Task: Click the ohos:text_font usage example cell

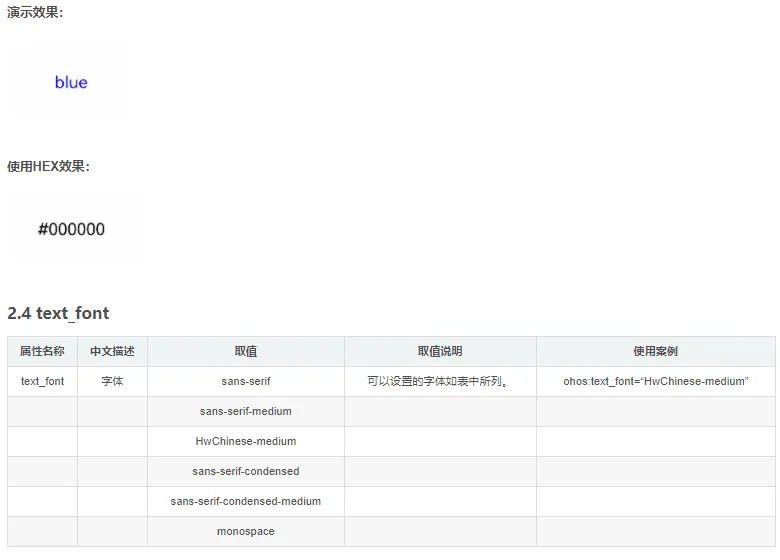Action: point(656,381)
